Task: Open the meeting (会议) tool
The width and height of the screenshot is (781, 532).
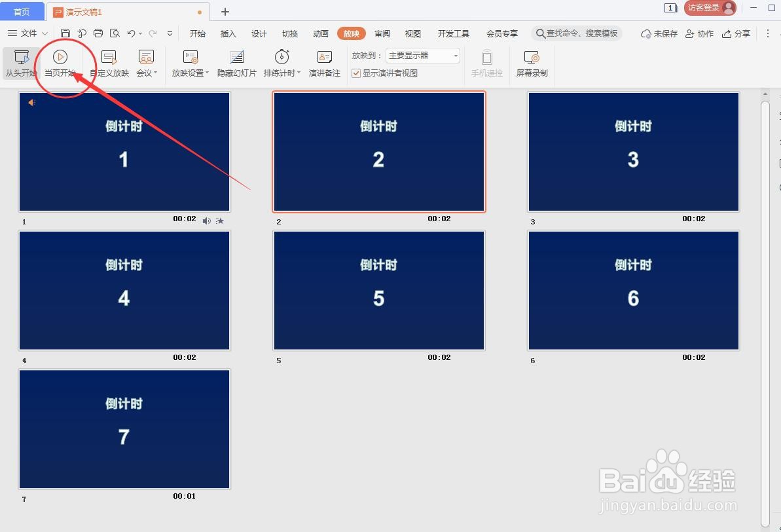Action: (x=146, y=63)
